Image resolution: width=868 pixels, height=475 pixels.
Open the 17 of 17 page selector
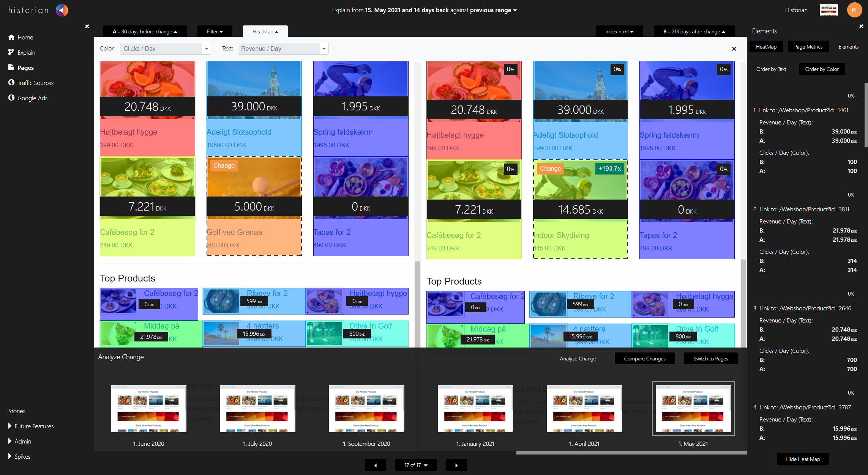(416, 465)
